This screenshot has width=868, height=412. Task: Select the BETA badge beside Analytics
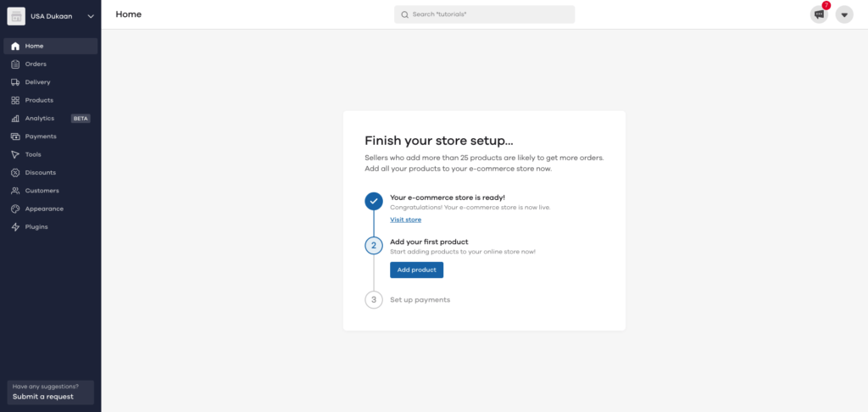click(81, 119)
